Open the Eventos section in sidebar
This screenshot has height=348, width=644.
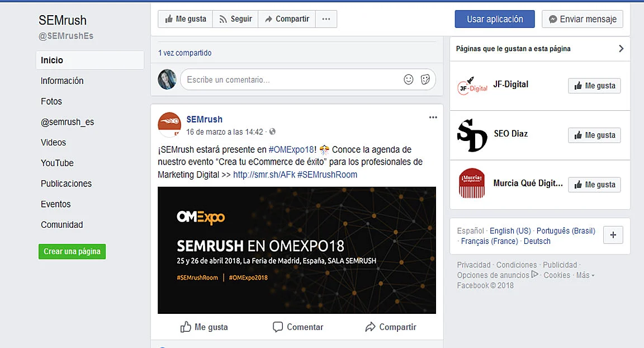tap(55, 204)
